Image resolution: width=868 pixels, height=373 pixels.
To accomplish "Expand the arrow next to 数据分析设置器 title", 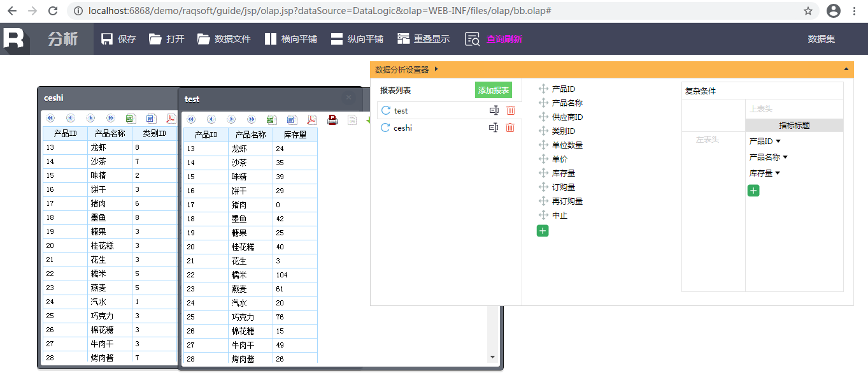I will (x=437, y=69).
